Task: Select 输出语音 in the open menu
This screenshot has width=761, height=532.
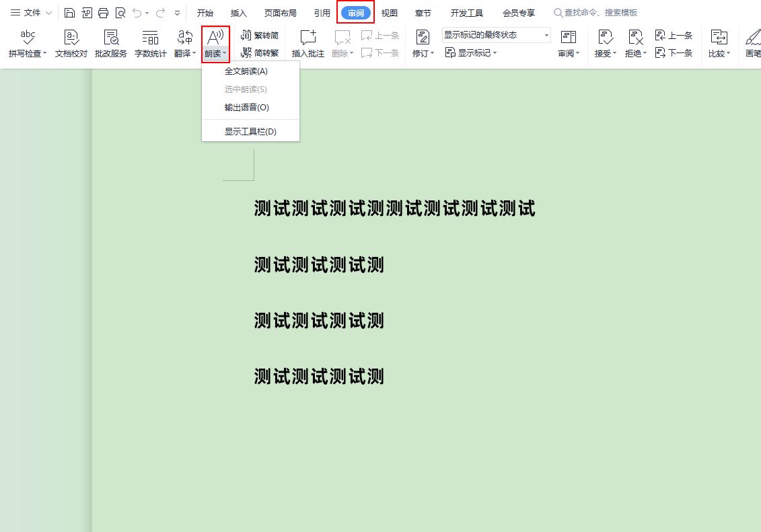Action: (x=247, y=107)
